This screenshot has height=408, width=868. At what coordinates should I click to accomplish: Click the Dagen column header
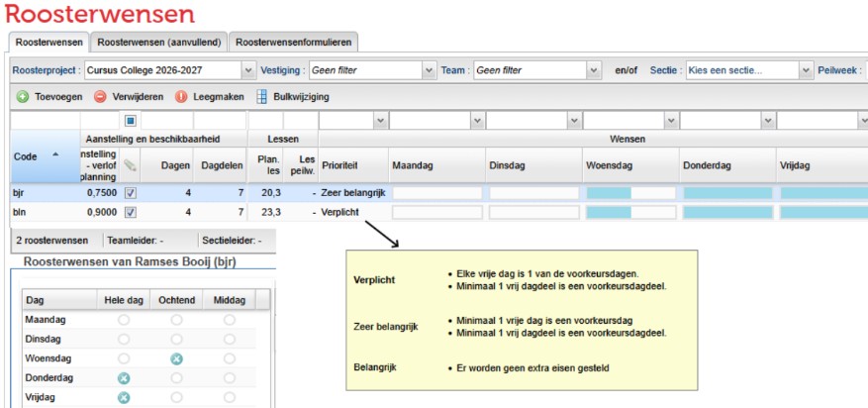pyautogui.click(x=167, y=165)
